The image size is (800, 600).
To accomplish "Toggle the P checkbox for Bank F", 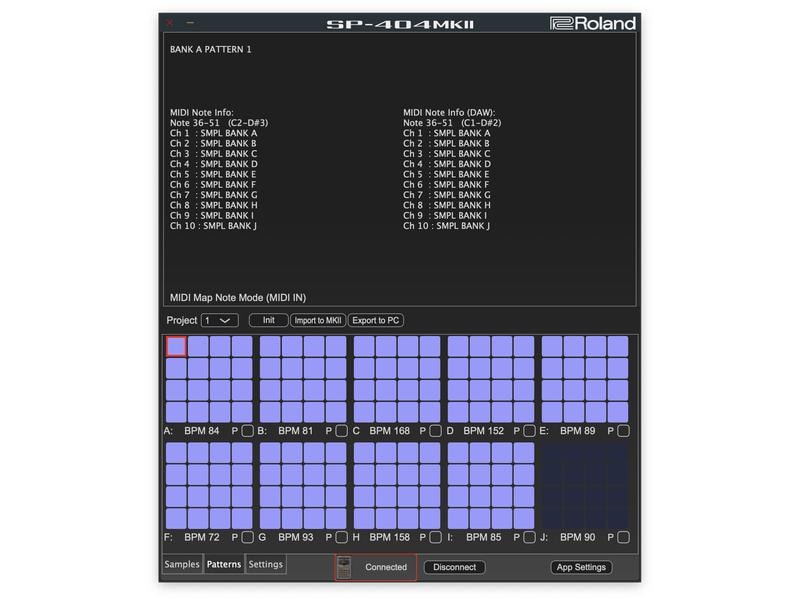I will 247,537.
